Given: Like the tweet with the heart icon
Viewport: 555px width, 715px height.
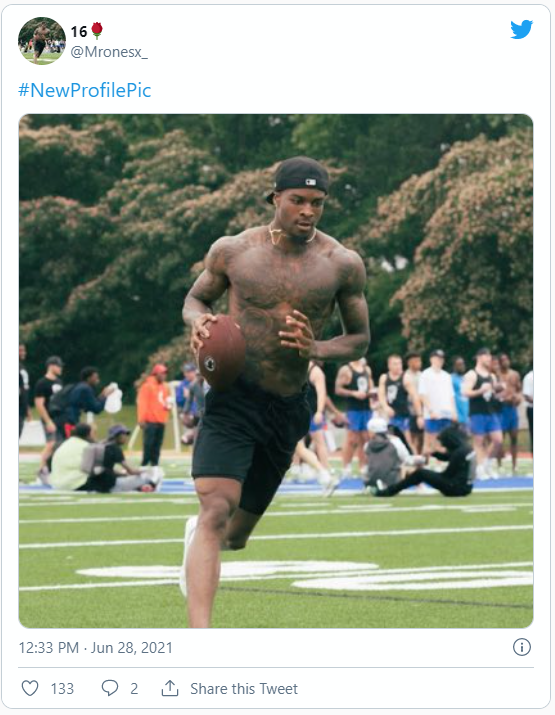Looking at the screenshot, I should pyautogui.click(x=30, y=688).
